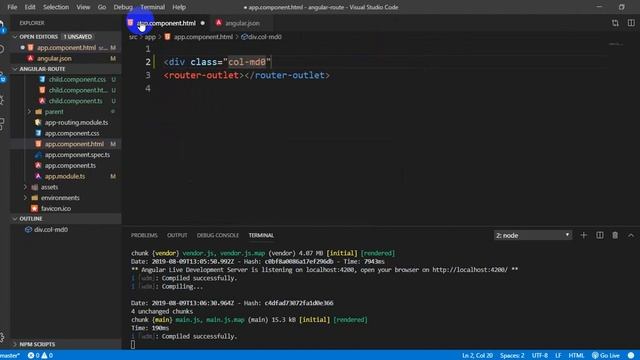The image size is (640, 360).
Task: Switch to the Output panel tab
Action: [177, 236]
